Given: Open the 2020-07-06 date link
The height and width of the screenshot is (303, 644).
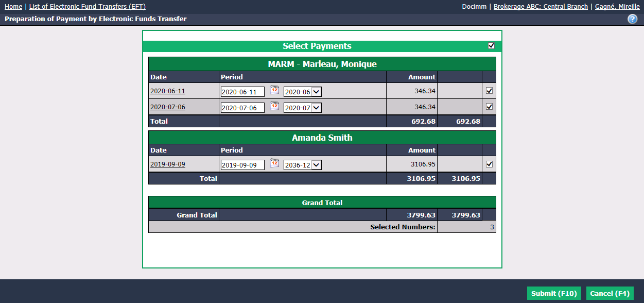Looking at the screenshot, I should (168, 107).
